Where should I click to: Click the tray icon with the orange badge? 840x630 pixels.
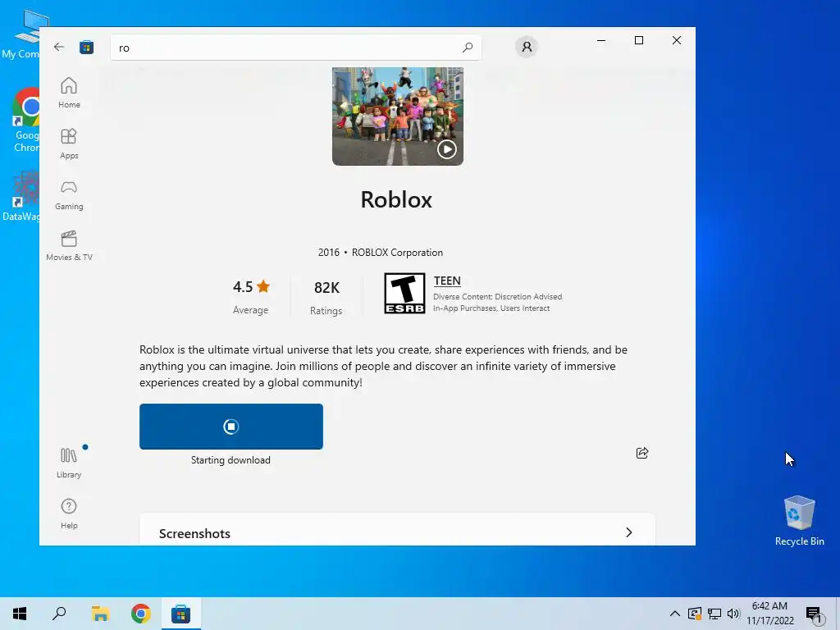click(694, 614)
